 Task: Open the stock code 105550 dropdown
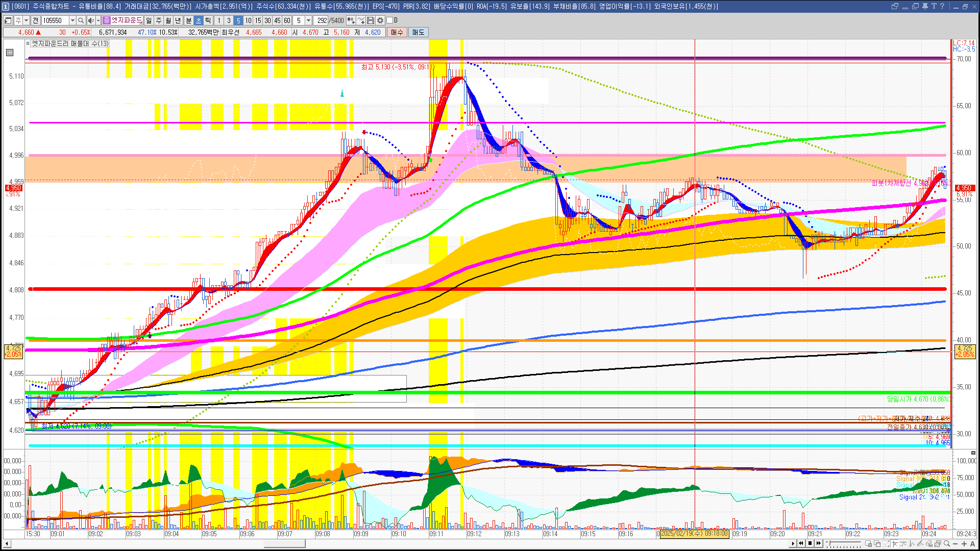tap(72, 20)
